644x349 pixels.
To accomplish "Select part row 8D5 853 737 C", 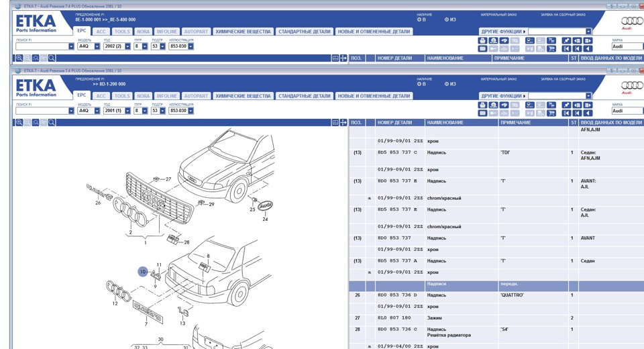I will 496,155.
